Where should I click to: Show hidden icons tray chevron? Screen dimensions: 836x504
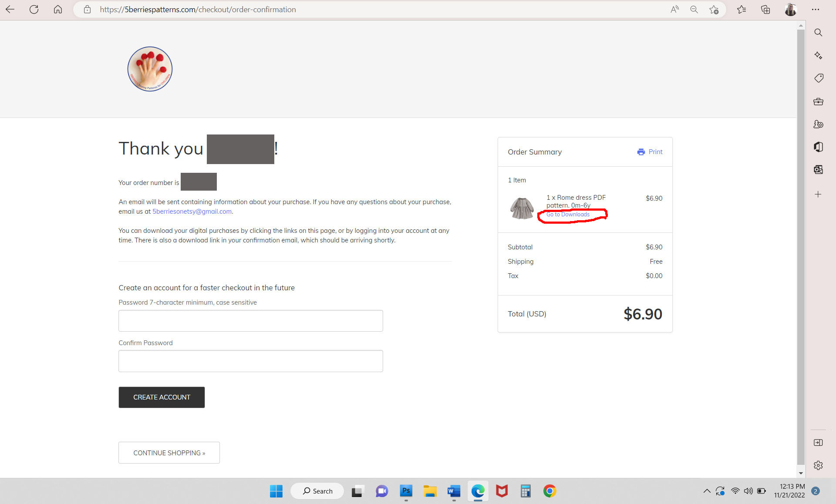(707, 491)
